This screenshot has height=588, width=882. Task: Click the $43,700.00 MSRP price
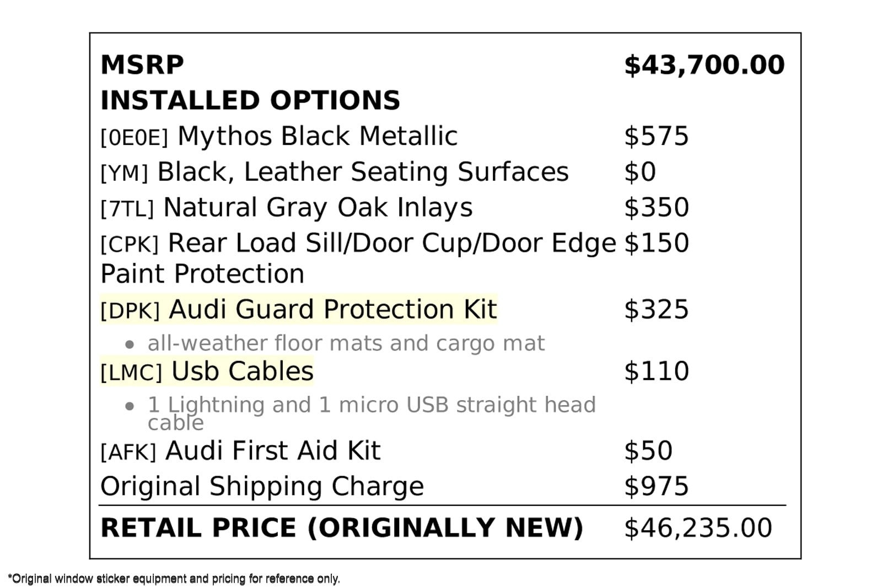[x=704, y=65]
